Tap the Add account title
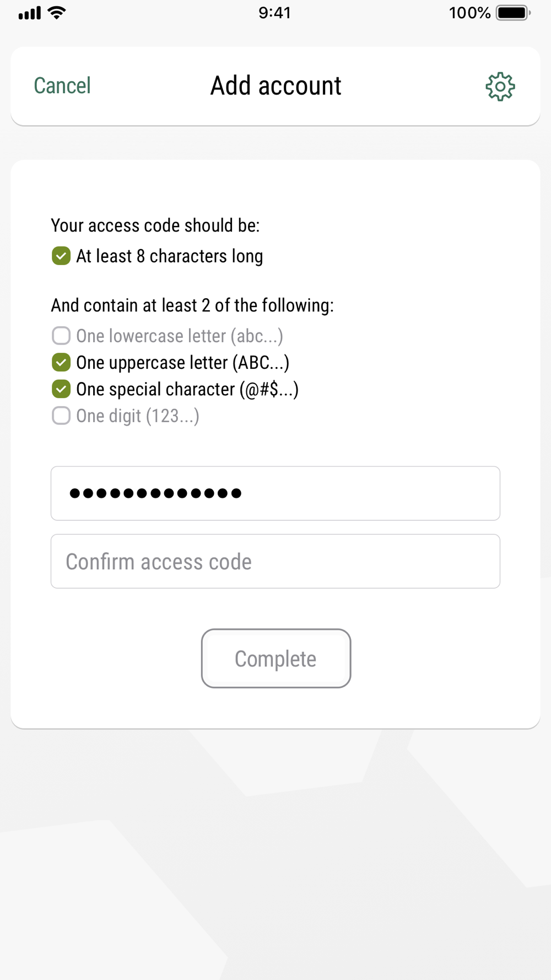 click(276, 86)
